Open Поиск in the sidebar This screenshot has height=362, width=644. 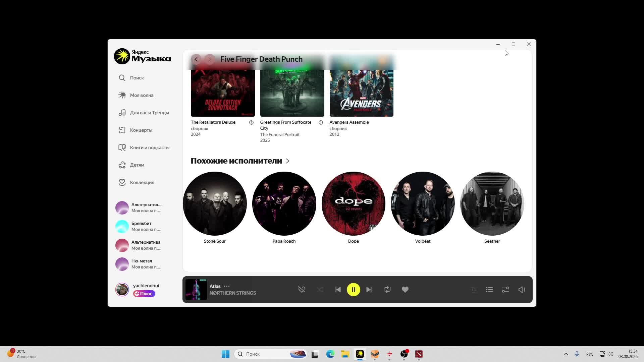pos(131,78)
